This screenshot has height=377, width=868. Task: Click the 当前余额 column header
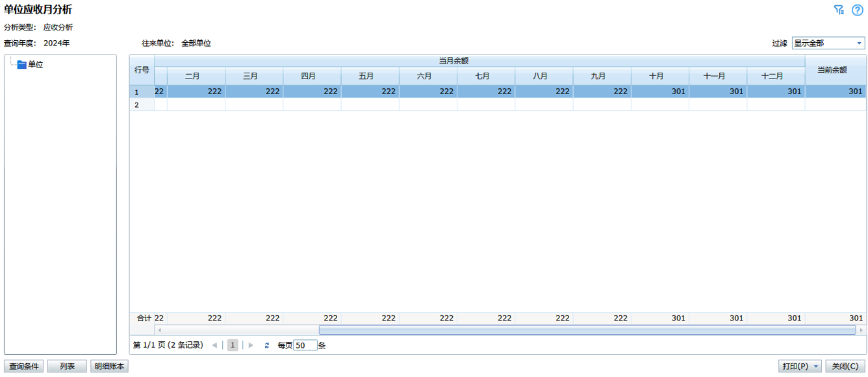835,70
